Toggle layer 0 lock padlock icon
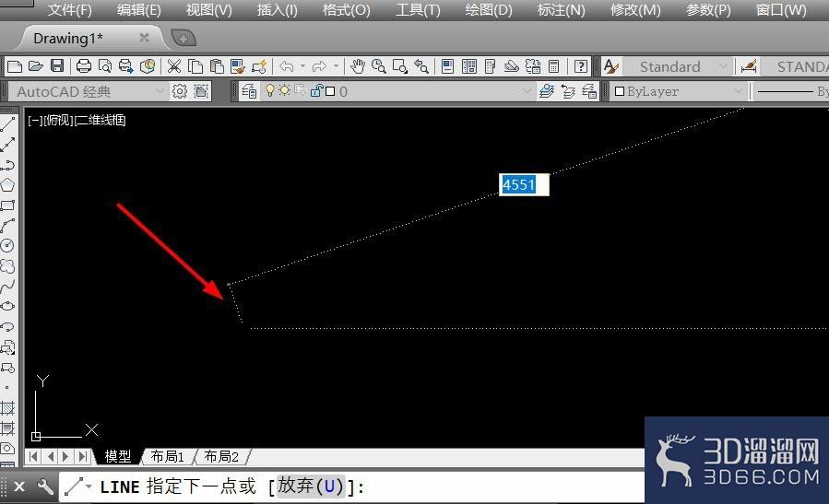The width and height of the screenshot is (829, 504). pos(316,91)
